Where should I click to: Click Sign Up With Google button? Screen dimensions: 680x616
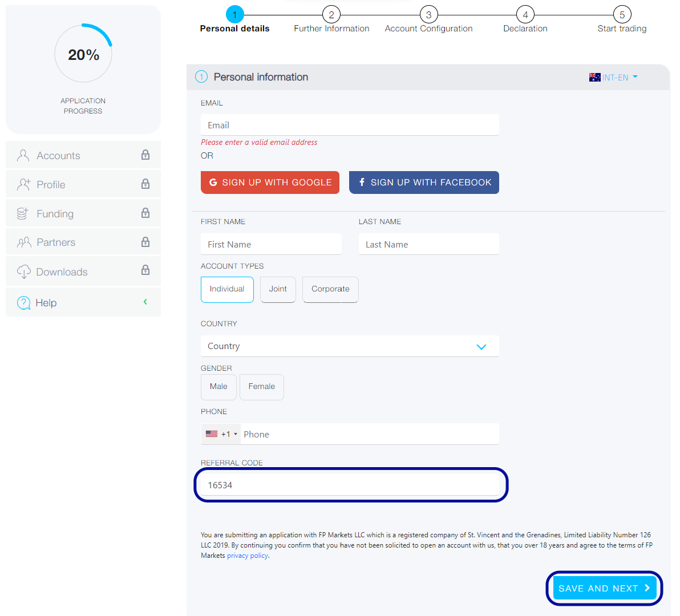click(270, 183)
